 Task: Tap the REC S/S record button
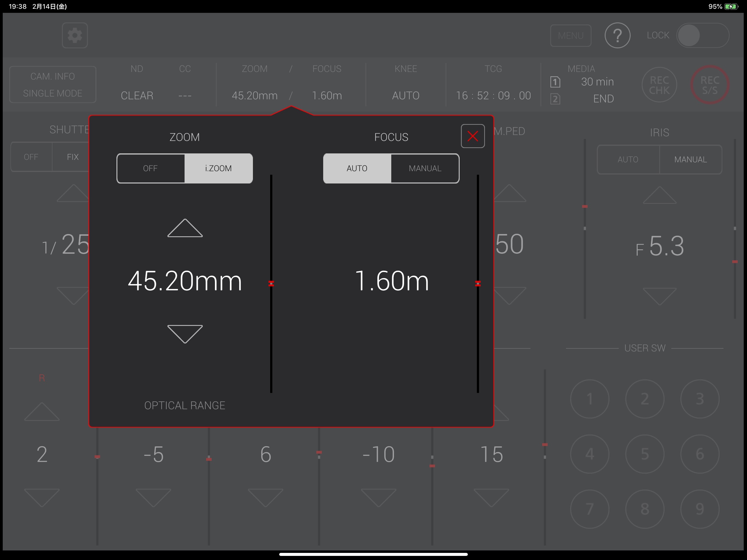[710, 85]
